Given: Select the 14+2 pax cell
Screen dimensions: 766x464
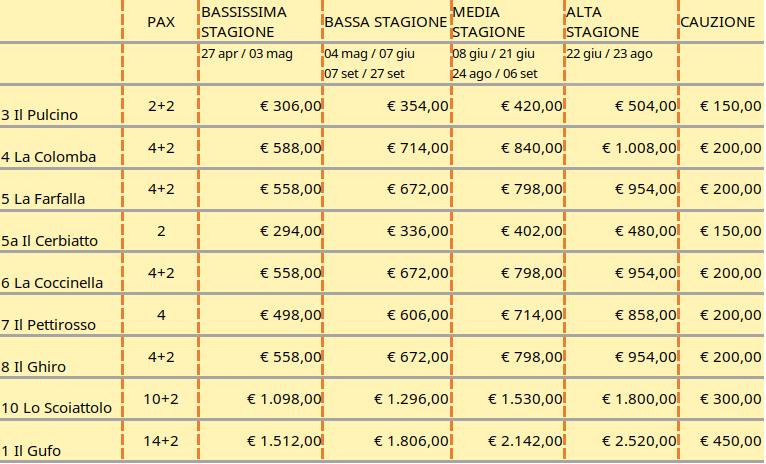Looking at the screenshot, I should click(x=161, y=441).
